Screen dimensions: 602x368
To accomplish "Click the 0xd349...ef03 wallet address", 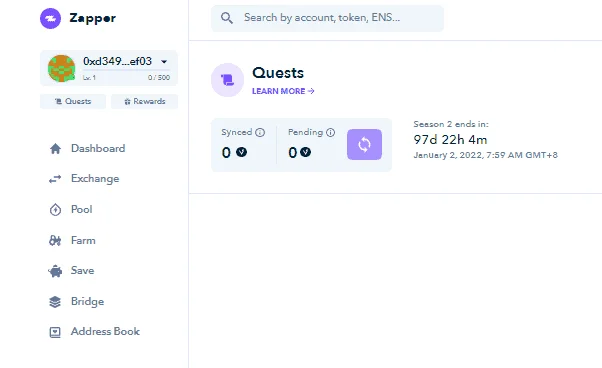I will 117,61.
